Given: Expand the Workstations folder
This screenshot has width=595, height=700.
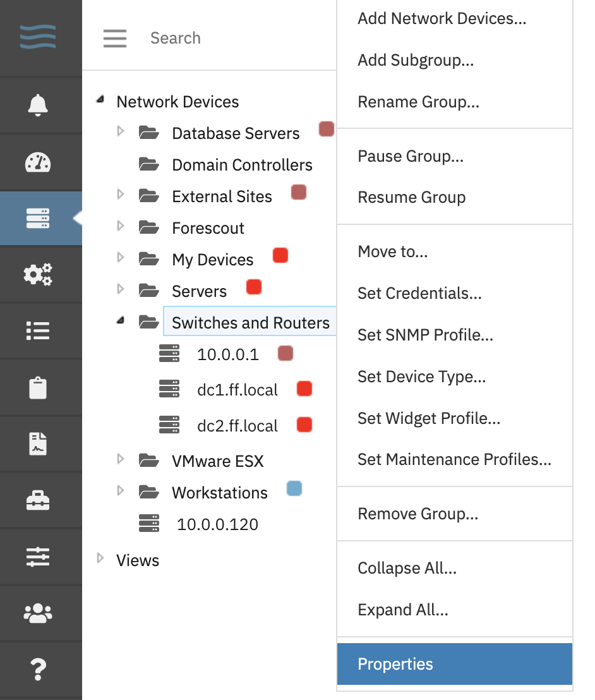Looking at the screenshot, I should point(120,491).
